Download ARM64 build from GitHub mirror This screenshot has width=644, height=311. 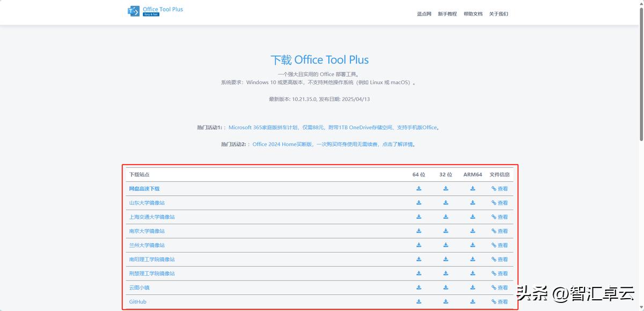[473, 301]
